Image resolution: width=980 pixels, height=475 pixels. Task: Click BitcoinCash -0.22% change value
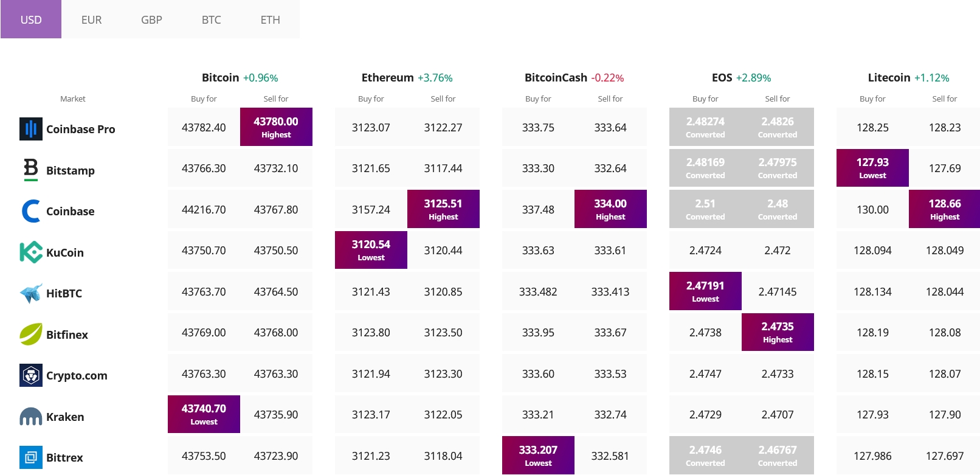607,78
